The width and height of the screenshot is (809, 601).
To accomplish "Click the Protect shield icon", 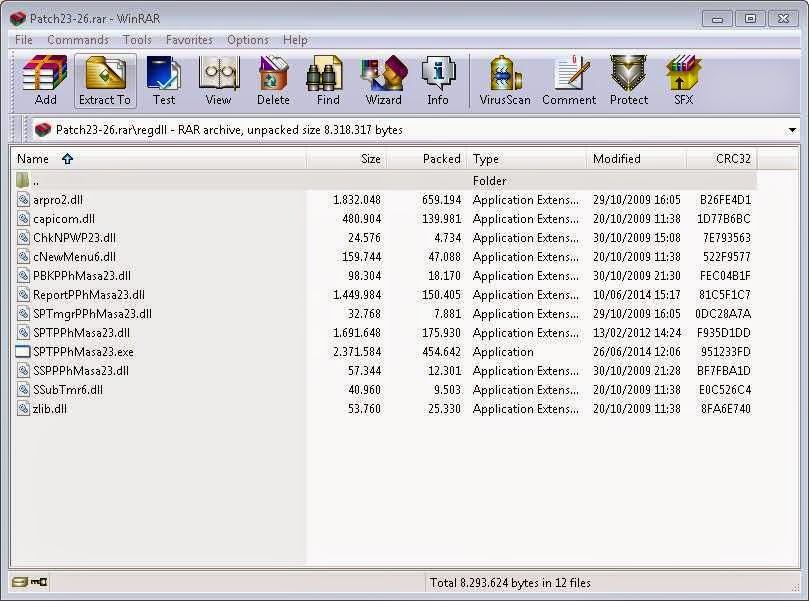I will click(x=628, y=80).
